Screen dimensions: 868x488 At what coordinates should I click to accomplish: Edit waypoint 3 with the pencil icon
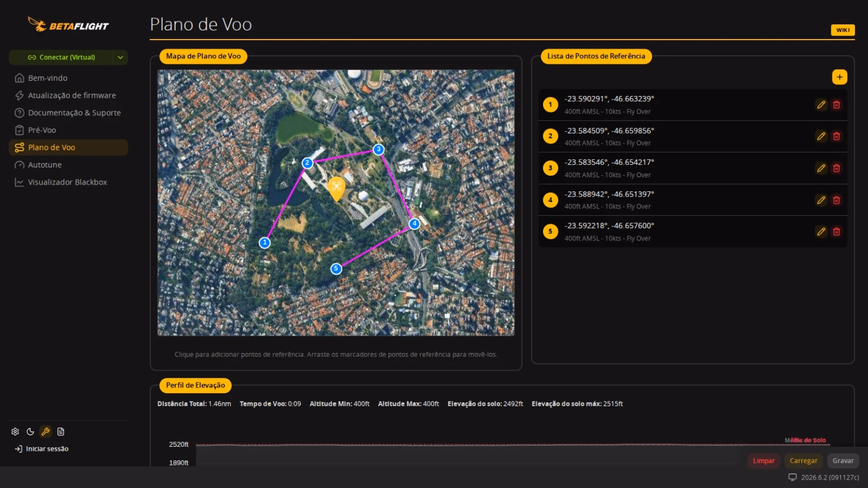tap(821, 168)
